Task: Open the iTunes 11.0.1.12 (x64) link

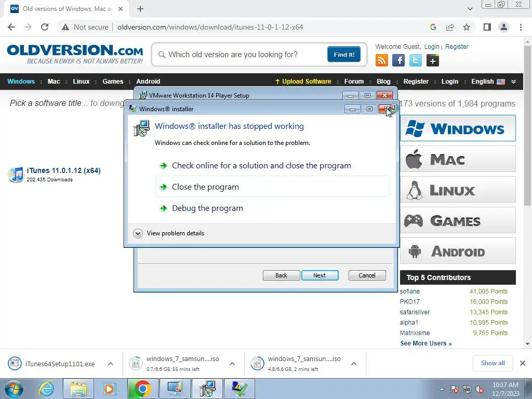Action: (64, 170)
